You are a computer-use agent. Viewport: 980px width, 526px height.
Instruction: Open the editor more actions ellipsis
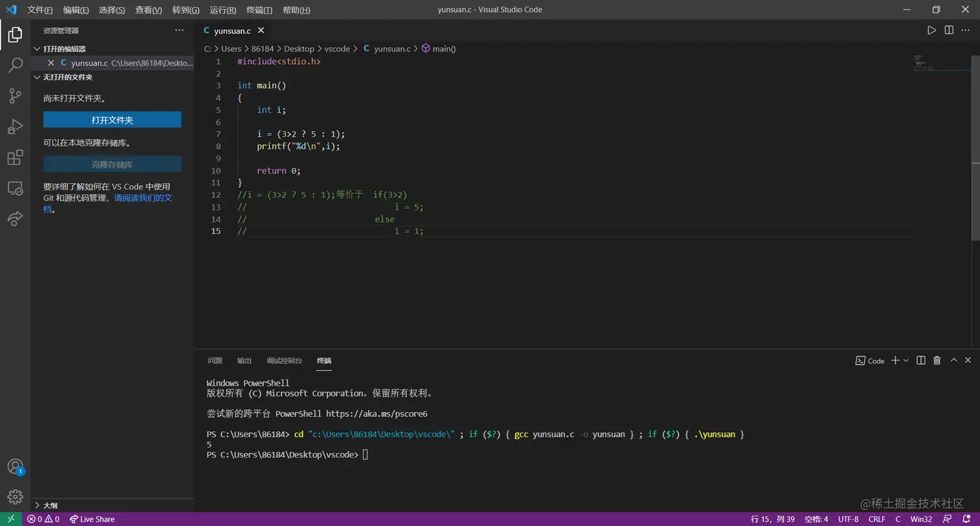(966, 30)
